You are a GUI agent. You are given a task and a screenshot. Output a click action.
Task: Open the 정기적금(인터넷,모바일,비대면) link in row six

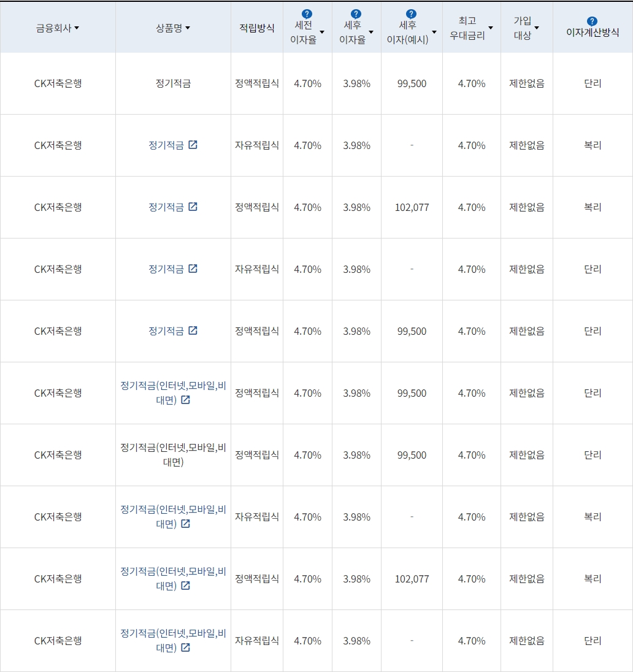click(173, 393)
